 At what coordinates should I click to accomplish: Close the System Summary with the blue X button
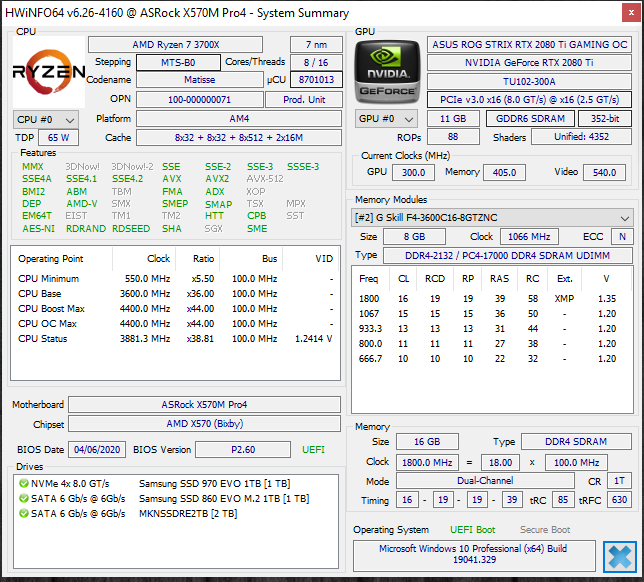coord(619,557)
